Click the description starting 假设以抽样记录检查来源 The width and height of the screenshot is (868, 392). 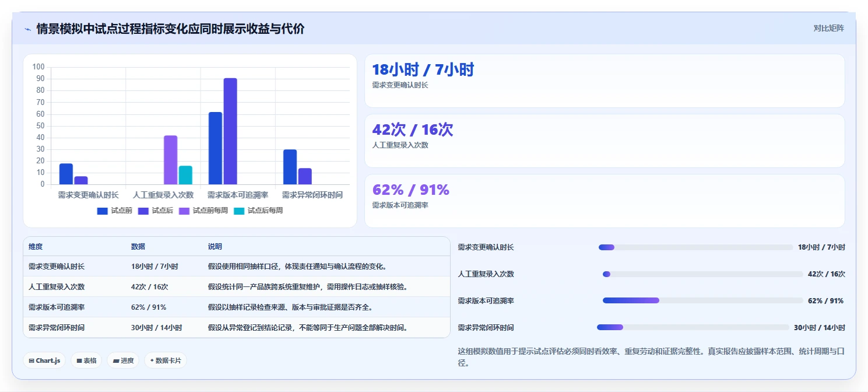pyautogui.click(x=290, y=307)
